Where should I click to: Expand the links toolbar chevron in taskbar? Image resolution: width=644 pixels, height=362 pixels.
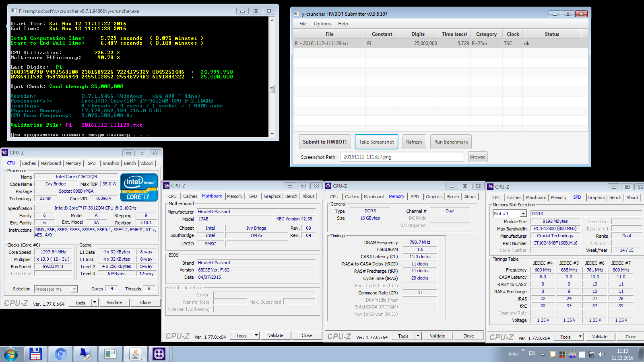523,350
